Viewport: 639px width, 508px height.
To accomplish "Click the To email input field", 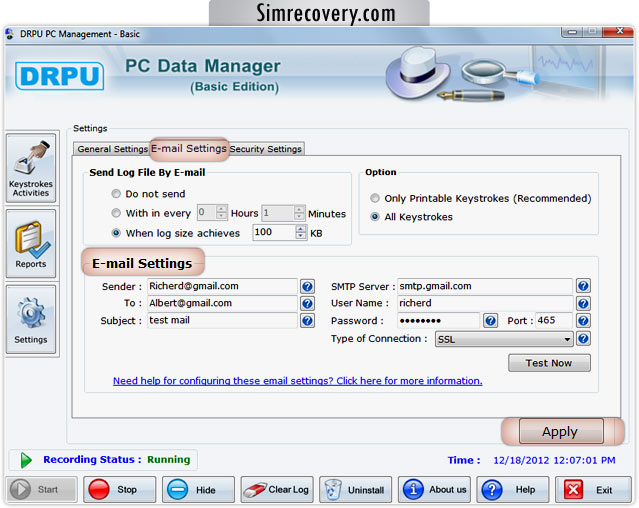I will tap(222, 303).
